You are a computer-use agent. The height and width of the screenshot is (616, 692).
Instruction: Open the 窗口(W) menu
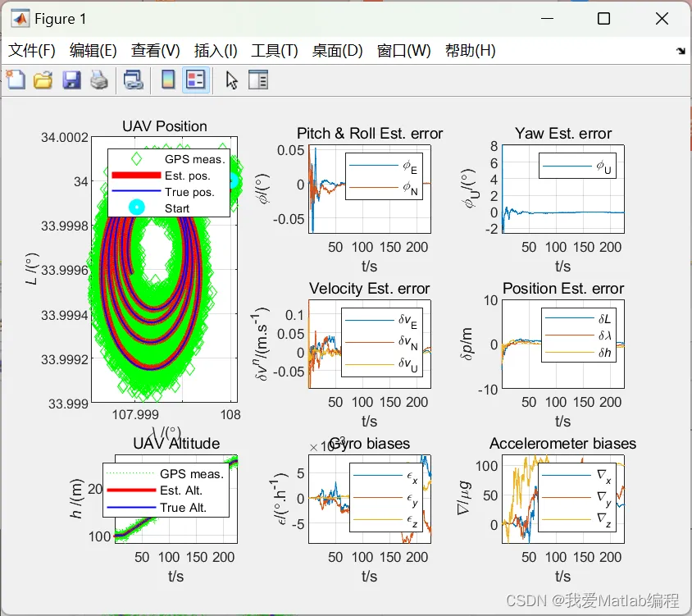coord(404,50)
